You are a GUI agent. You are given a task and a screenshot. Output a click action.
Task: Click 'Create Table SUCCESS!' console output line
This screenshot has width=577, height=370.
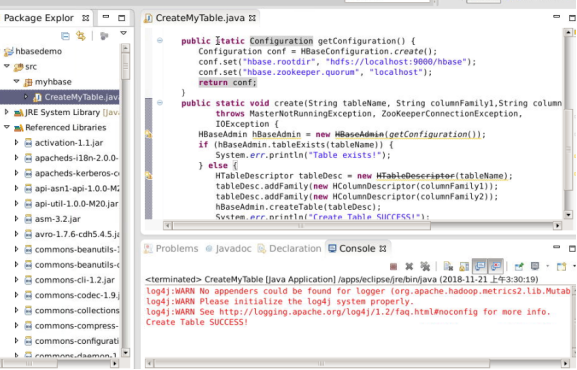(197, 322)
